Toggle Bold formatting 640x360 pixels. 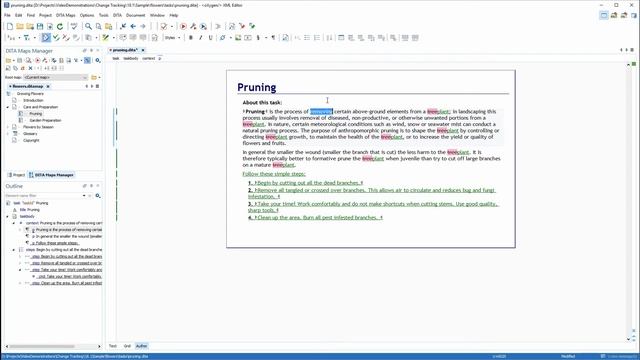pyautogui.click(x=191, y=38)
